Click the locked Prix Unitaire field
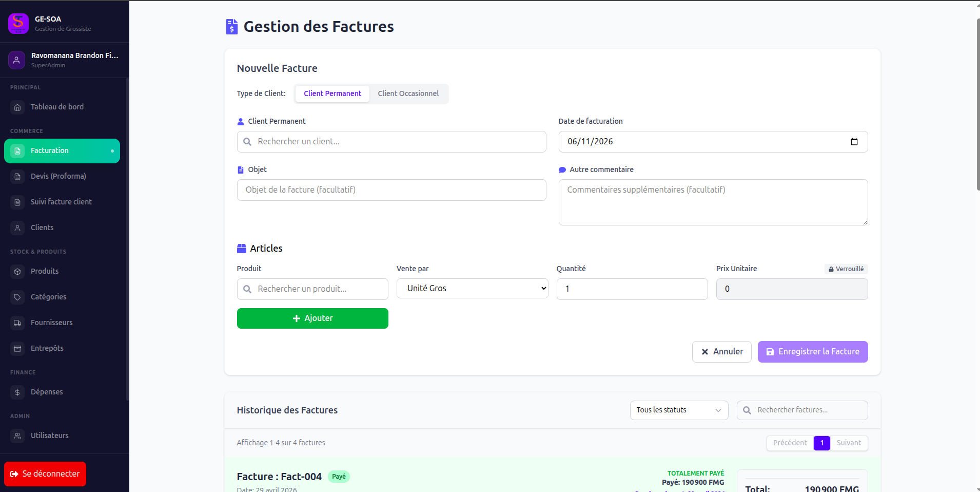The height and width of the screenshot is (492, 980). 792,289
